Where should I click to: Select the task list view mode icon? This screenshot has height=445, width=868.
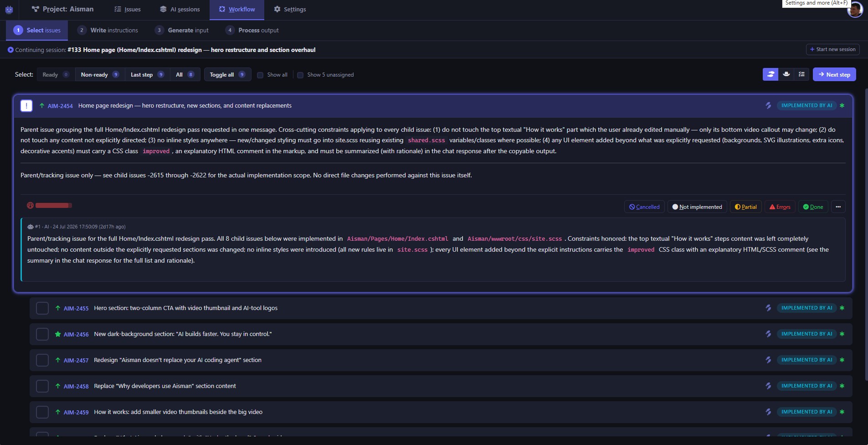[x=801, y=74]
